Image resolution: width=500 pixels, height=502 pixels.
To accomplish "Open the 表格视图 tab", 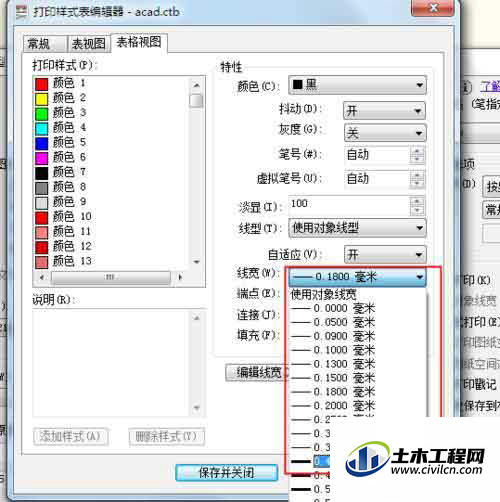I will [139, 42].
